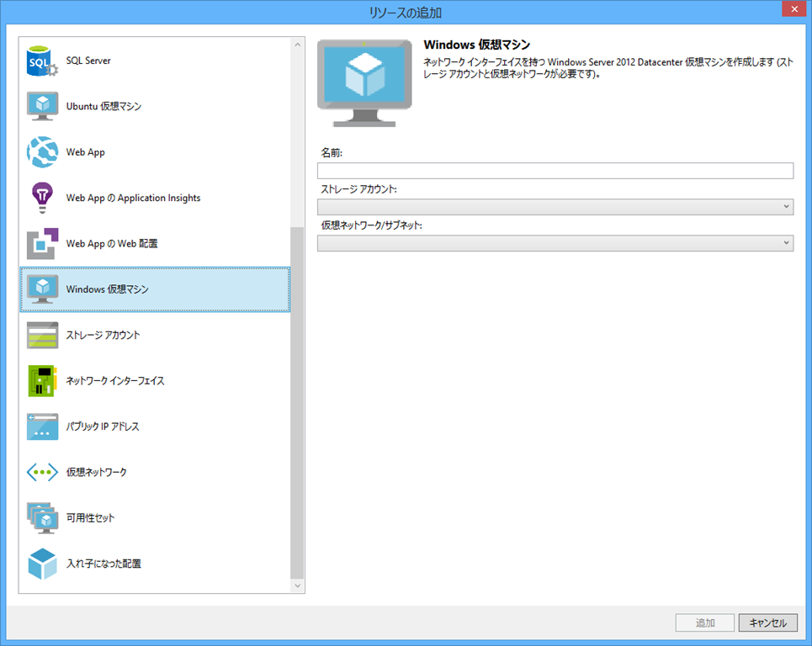Choose the パブリック IP アドレス icon
Image resolution: width=812 pixels, height=646 pixels.
(42, 426)
